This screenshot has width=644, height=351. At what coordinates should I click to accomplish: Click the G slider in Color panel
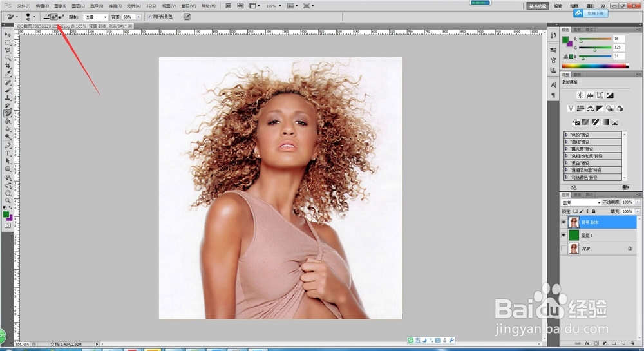[594, 48]
